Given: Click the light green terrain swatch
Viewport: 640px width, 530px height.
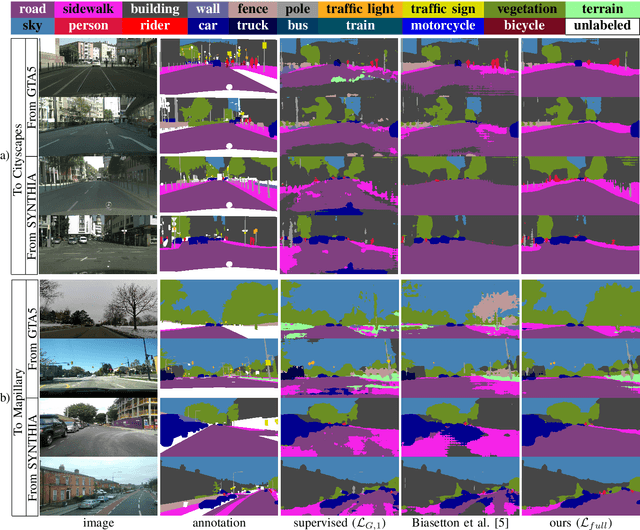Looking at the screenshot, I should point(602,9).
